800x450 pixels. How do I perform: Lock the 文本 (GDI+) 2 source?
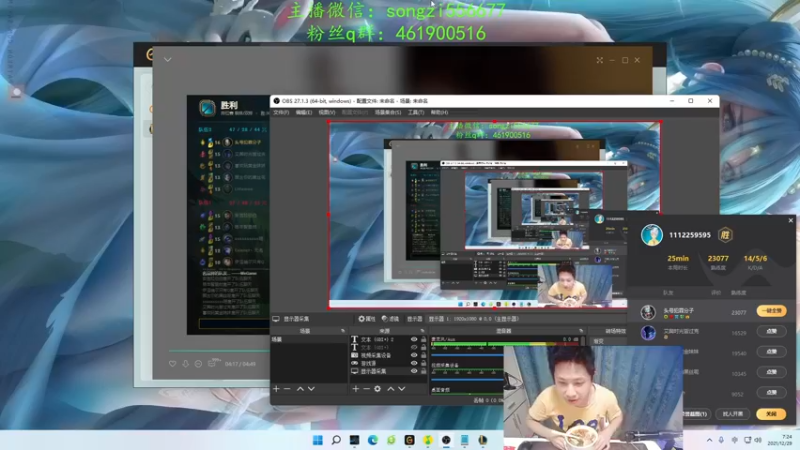coord(423,339)
